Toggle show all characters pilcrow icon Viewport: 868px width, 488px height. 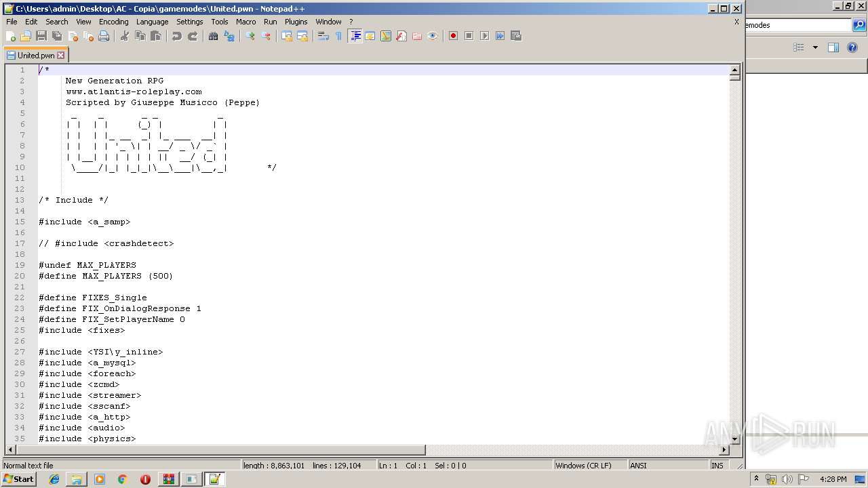pos(339,36)
